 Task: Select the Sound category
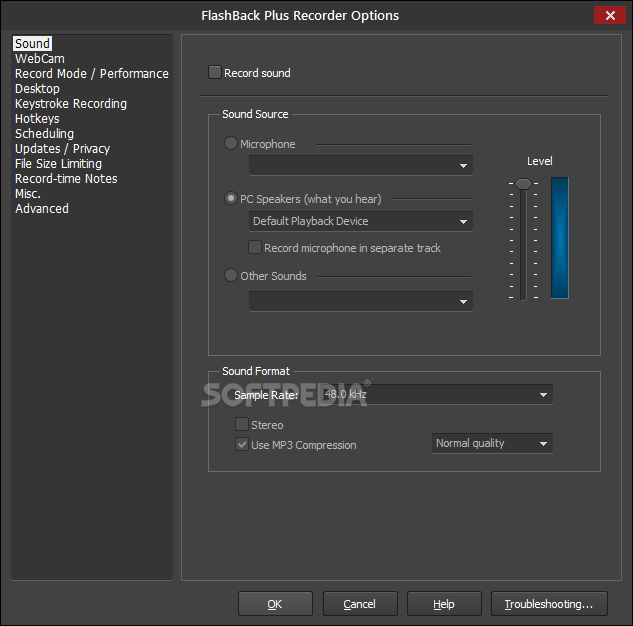[32, 44]
